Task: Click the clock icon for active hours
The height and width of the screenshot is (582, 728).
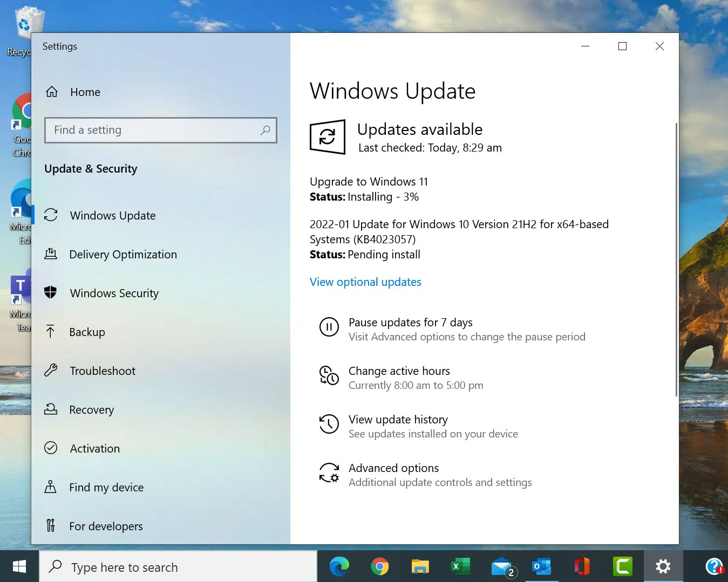Action: (x=329, y=375)
